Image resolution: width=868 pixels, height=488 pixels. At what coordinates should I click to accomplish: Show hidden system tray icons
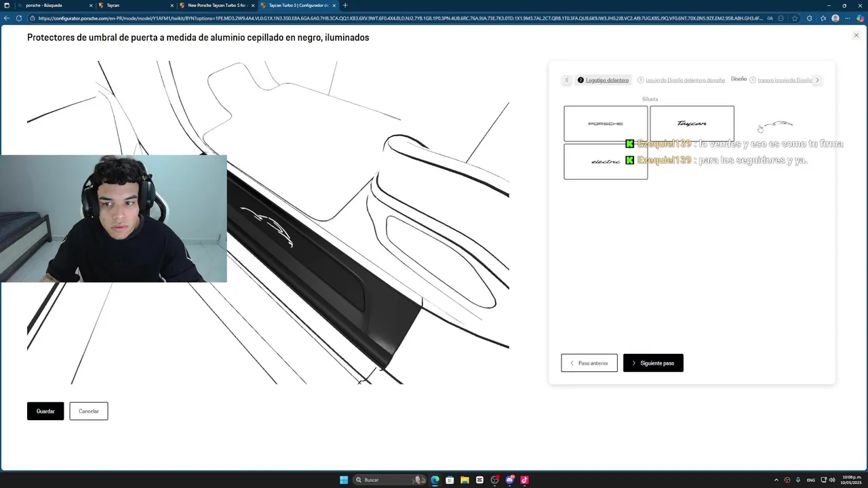[776, 480]
